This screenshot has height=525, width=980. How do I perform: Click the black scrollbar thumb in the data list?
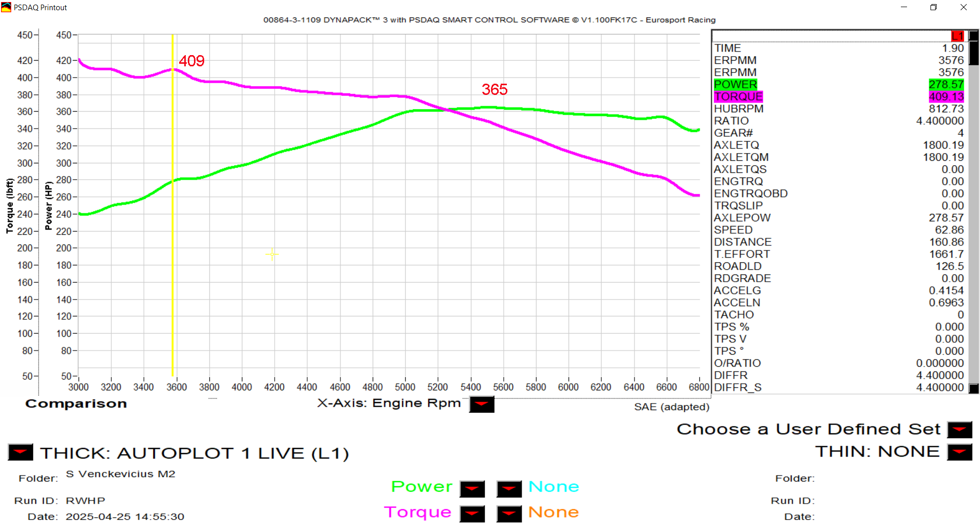click(973, 53)
